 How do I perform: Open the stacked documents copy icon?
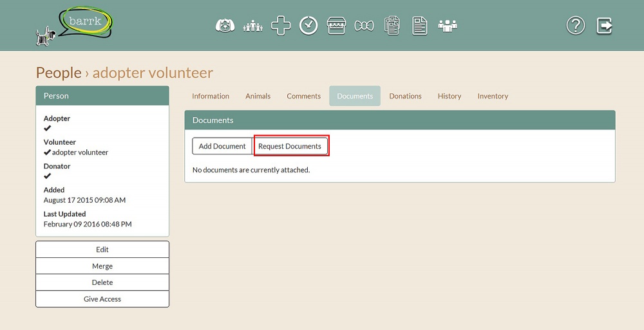click(x=392, y=26)
